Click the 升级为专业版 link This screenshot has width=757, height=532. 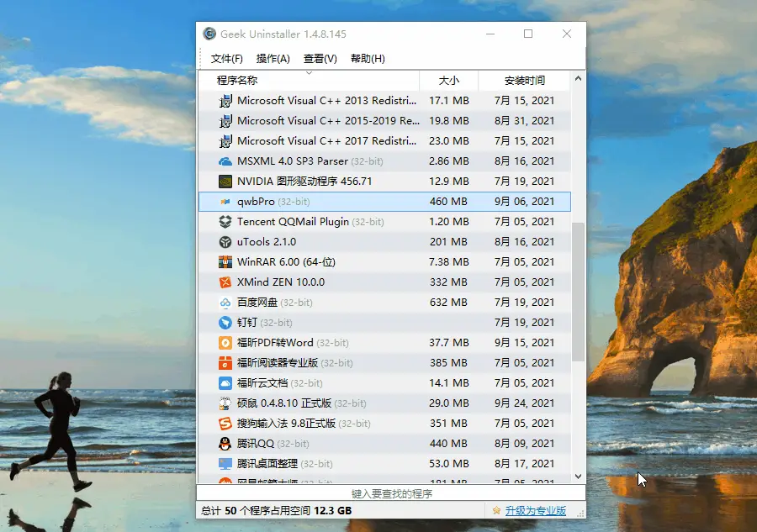click(x=537, y=510)
